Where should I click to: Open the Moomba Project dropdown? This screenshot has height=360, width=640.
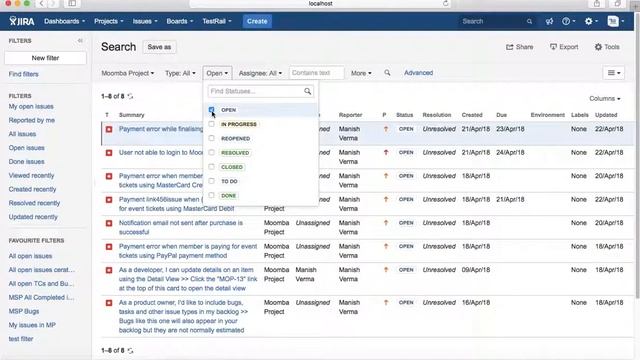coord(128,73)
